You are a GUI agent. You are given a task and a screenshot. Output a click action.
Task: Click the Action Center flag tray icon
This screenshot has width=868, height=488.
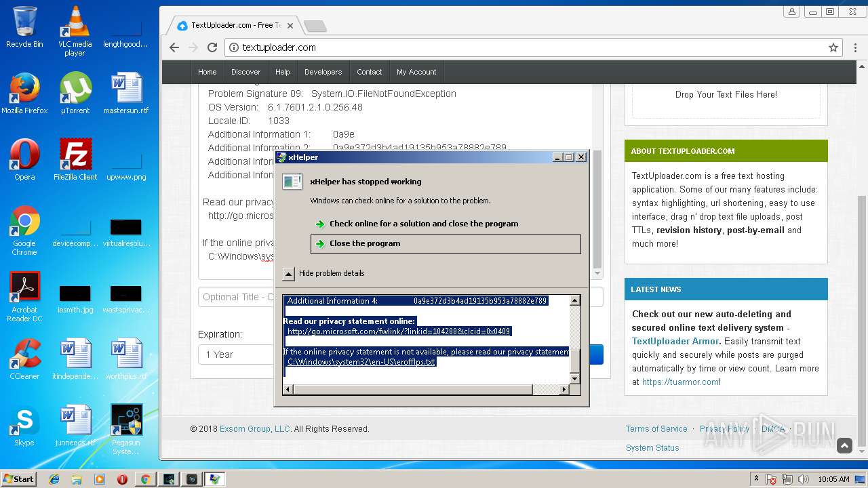coord(771,479)
